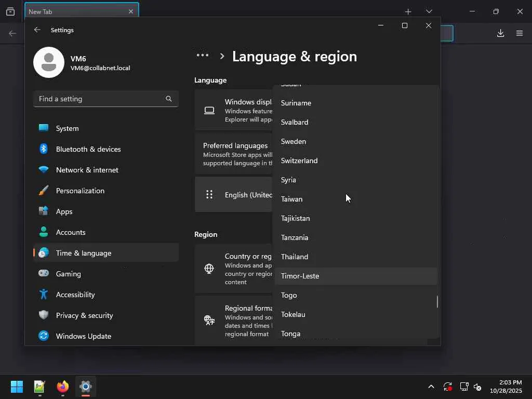The height and width of the screenshot is (399, 532).
Task: Choose the highlighted Timor-Leste option
Action: pos(355,276)
